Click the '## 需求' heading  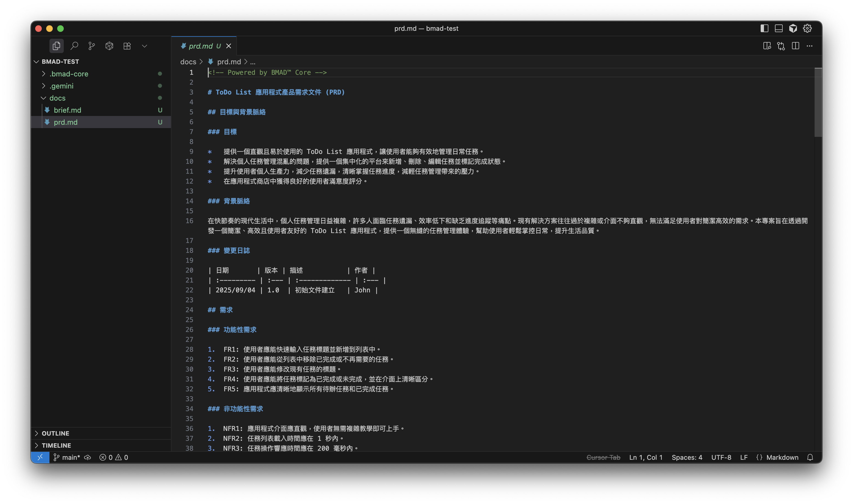tap(220, 310)
